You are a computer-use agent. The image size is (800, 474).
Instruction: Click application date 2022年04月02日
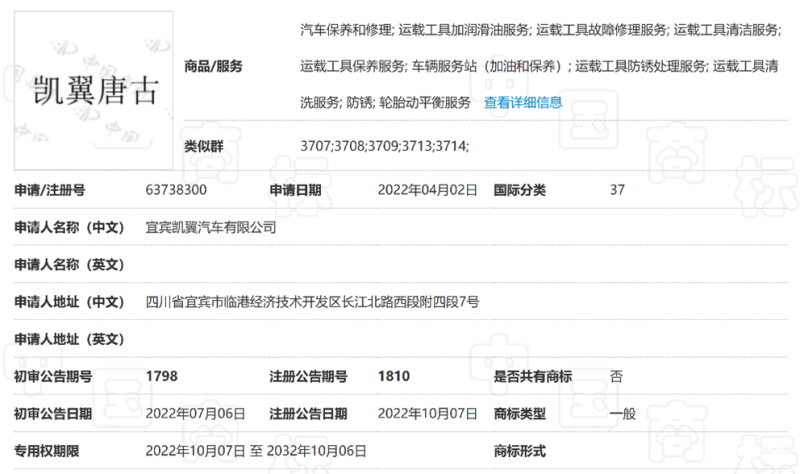(428, 190)
